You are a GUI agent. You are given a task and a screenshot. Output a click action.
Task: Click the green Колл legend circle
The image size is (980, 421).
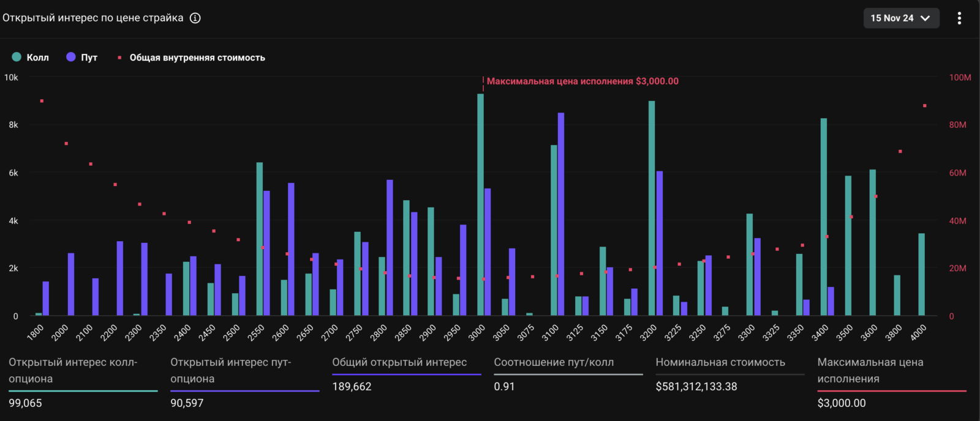pos(17,57)
